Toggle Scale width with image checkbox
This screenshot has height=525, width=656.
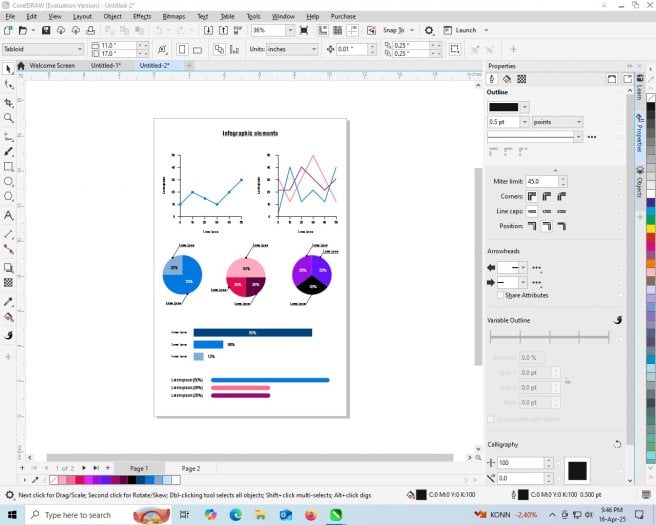pos(491,419)
